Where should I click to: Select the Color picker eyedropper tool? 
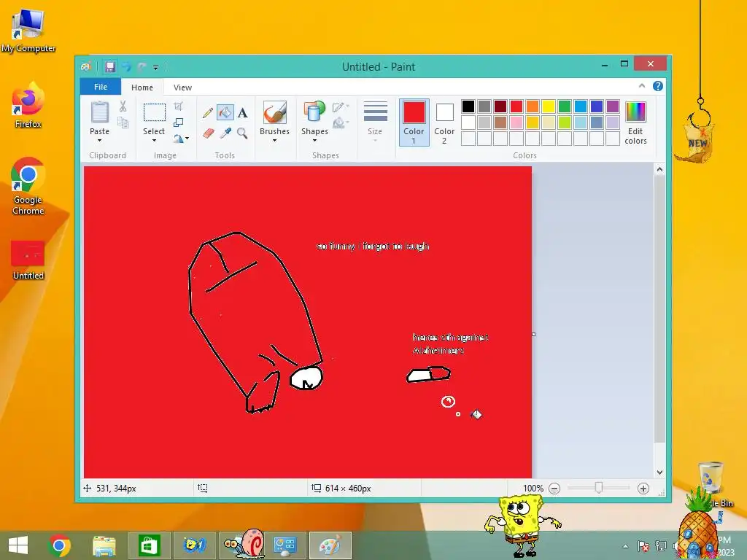(225, 133)
